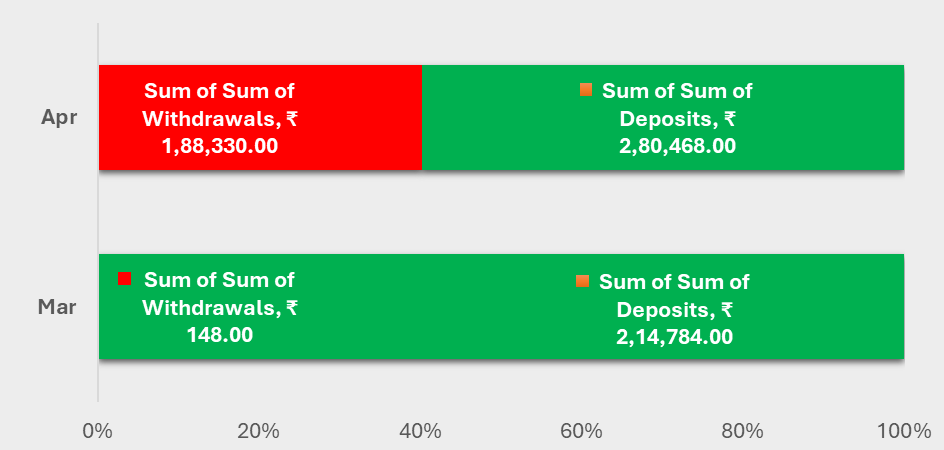Click the Apr category axis label
944x450 pixels.
pyautogui.click(x=59, y=117)
